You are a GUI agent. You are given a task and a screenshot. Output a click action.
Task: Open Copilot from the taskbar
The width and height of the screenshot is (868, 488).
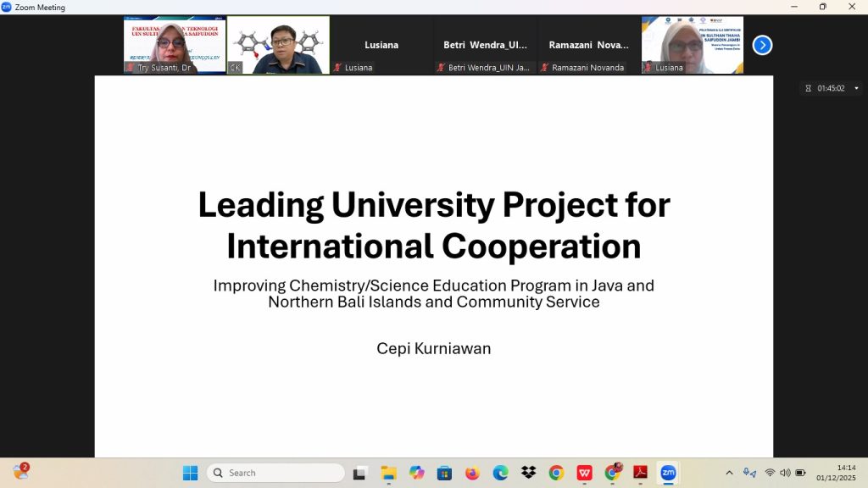click(416, 473)
